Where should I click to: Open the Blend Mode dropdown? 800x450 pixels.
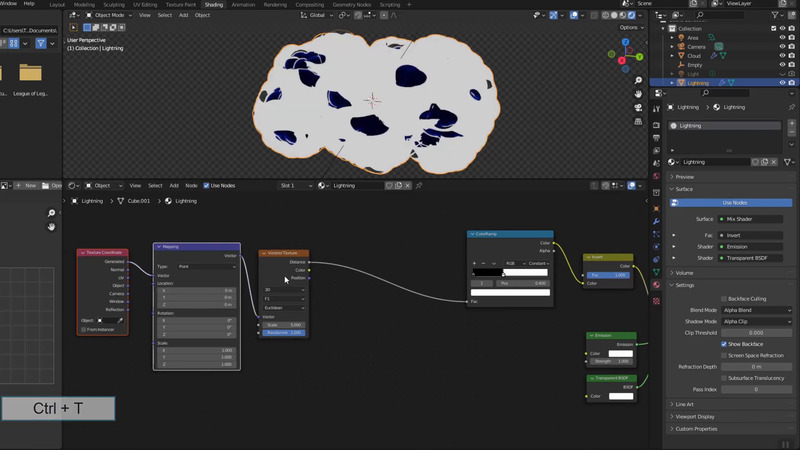pyautogui.click(x=755, y=310)
